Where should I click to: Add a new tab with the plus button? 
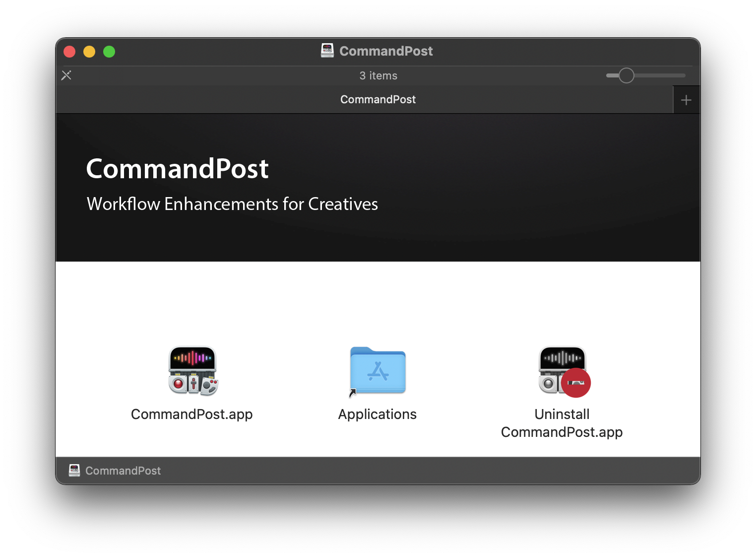click(x=687, y=100)
